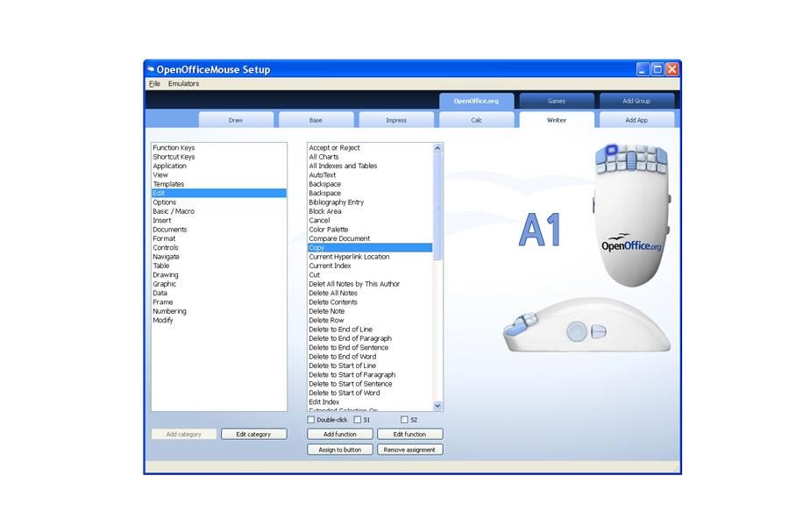Click the app icon in the title bar
The image size is (789, 532).
point(151,69)
